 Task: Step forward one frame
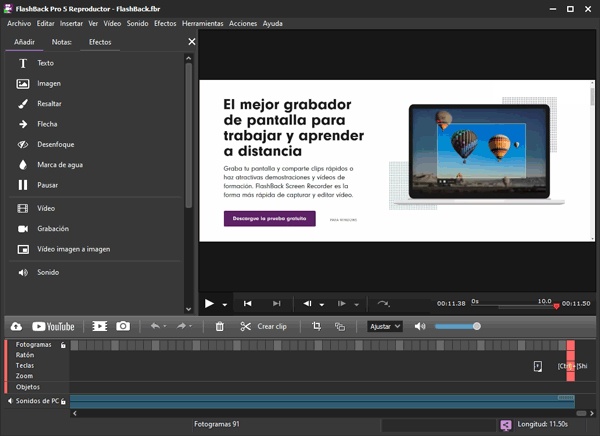pos(342,304)
